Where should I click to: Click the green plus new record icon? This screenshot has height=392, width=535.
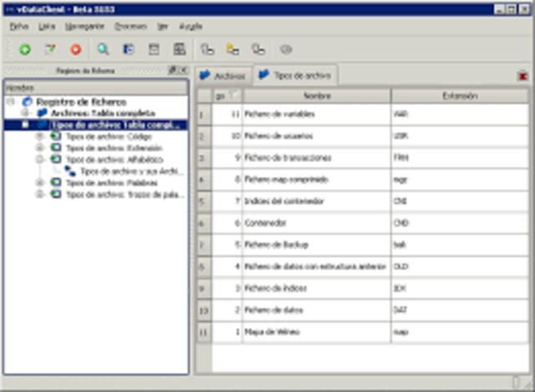[24, 49]
